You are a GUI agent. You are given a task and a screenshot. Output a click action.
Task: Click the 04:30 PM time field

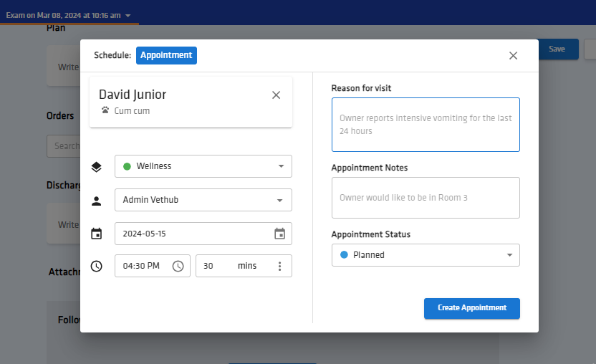click(x=153, y=266)
